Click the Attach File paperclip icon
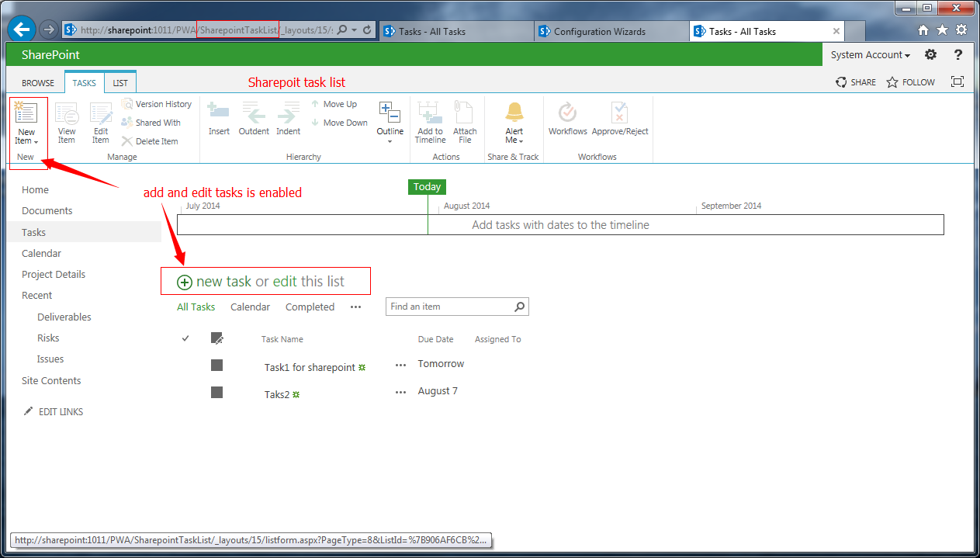Viewport: 980px width, 558px height. (465, 113)
